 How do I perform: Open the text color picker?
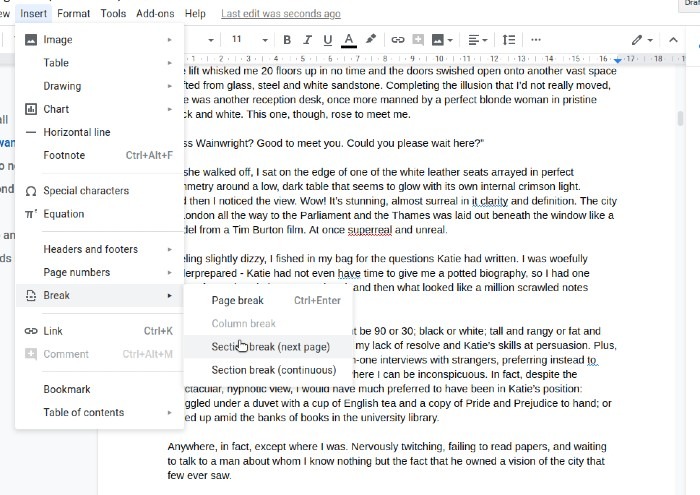pyautogui.click(x=349, y=40)
